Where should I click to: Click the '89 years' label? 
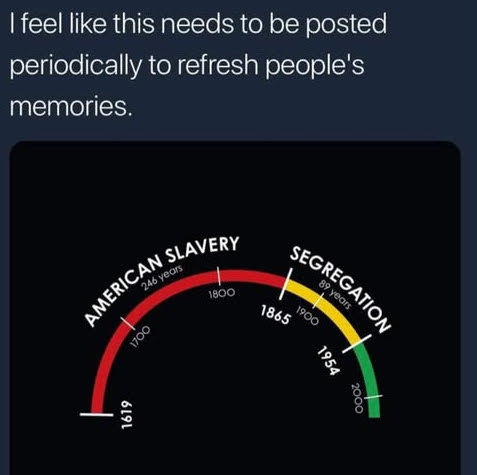[335, 295]
